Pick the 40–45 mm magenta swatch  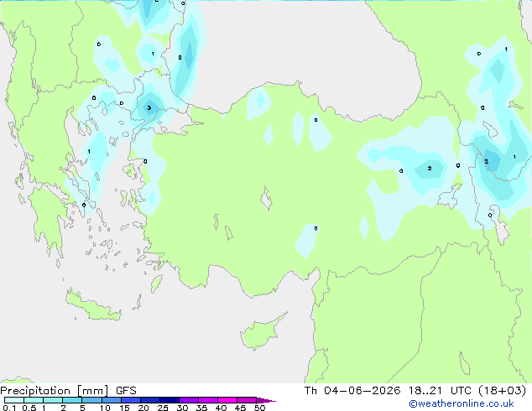click(227, 400)
